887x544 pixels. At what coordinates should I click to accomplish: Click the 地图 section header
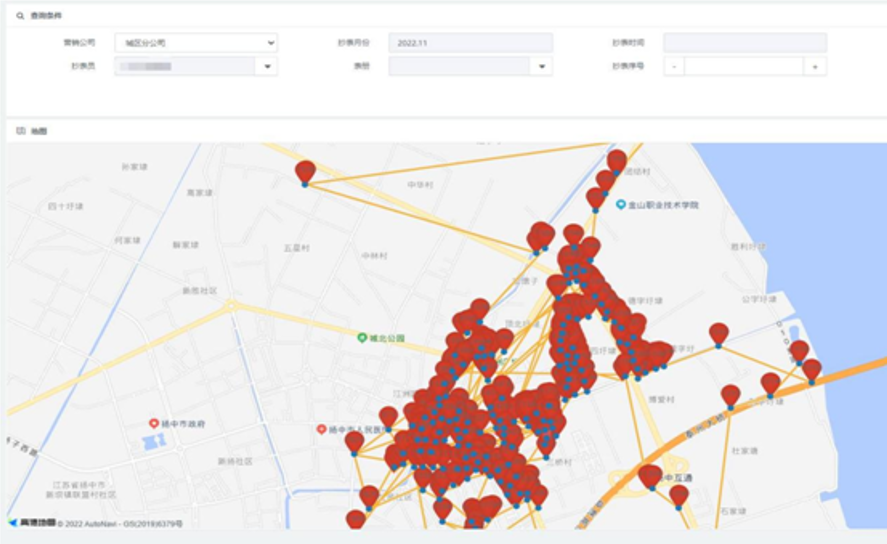pos(39,131)
